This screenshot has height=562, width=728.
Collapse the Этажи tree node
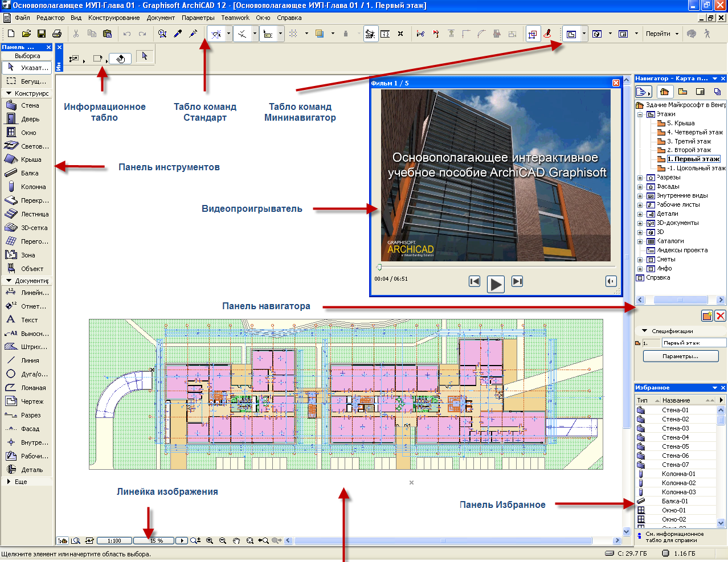[640, 114]
